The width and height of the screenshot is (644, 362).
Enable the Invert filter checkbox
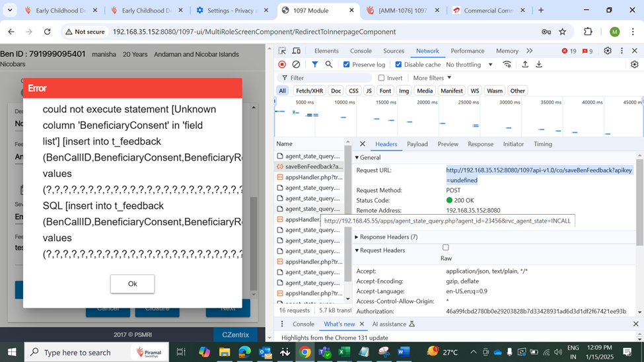[x=381, y=78]
